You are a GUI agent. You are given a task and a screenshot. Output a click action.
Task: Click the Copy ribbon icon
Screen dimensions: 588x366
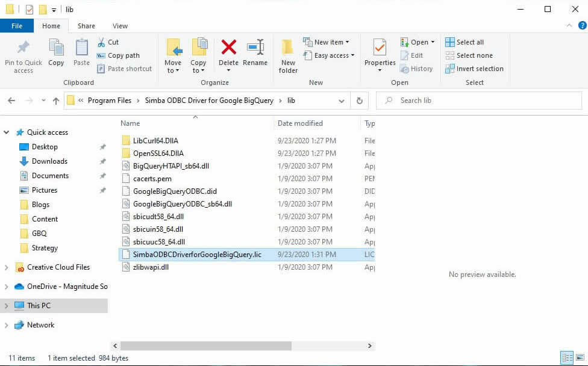click(56, 48)
